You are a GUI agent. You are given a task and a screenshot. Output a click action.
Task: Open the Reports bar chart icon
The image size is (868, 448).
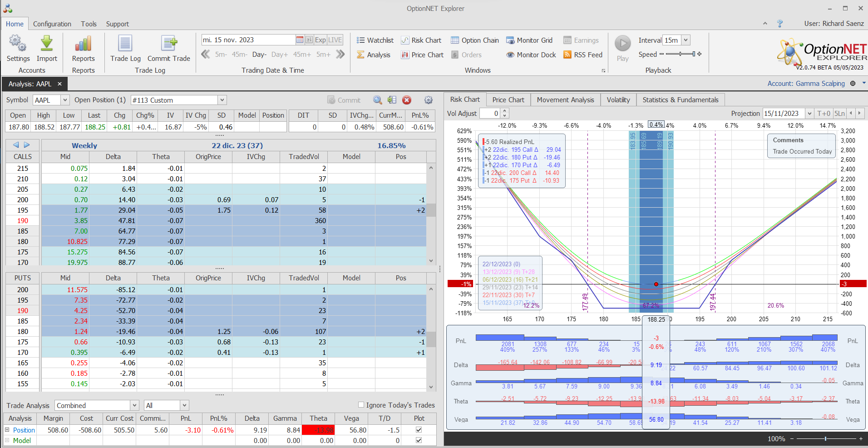[x=83, y=44]
